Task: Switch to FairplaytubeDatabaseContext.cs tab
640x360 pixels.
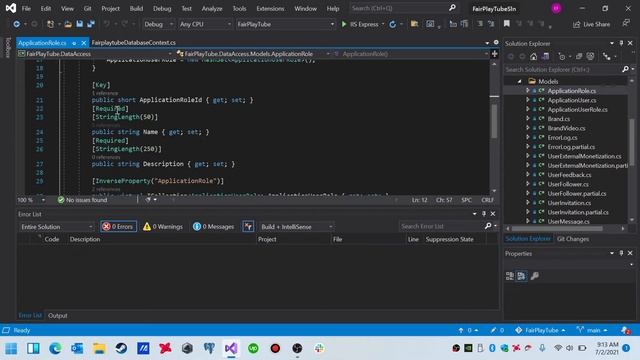Action: [x=134, y=43]
